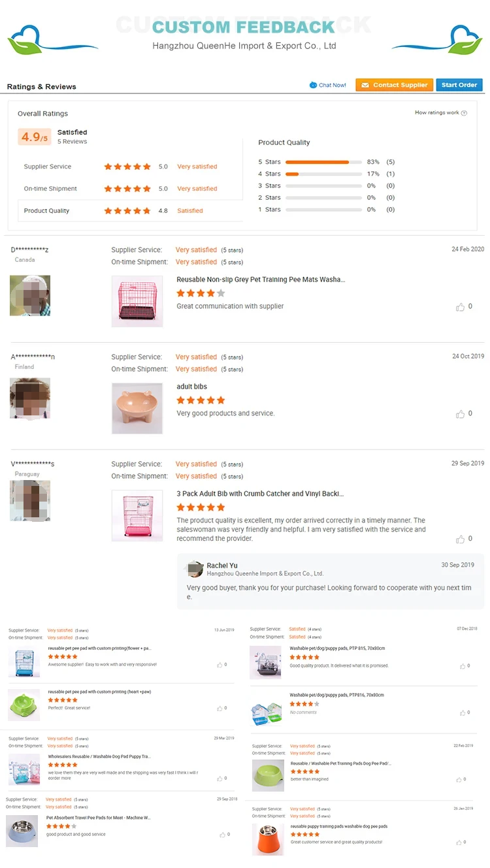Like the 3 Pack Adult Bib review

(x=461, y=539)
